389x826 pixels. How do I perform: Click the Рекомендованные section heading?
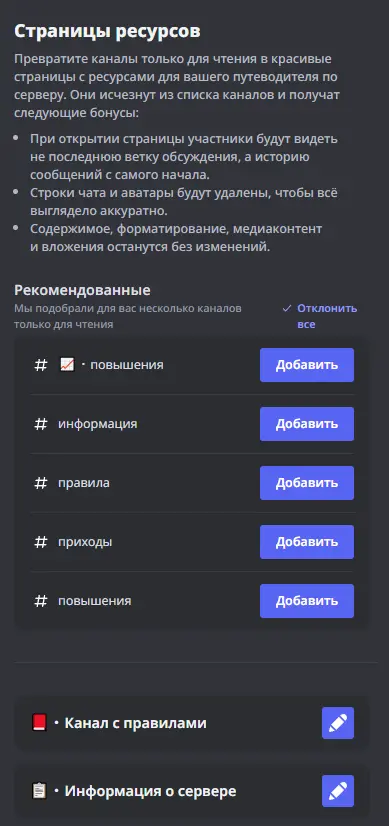click(82, 290)
